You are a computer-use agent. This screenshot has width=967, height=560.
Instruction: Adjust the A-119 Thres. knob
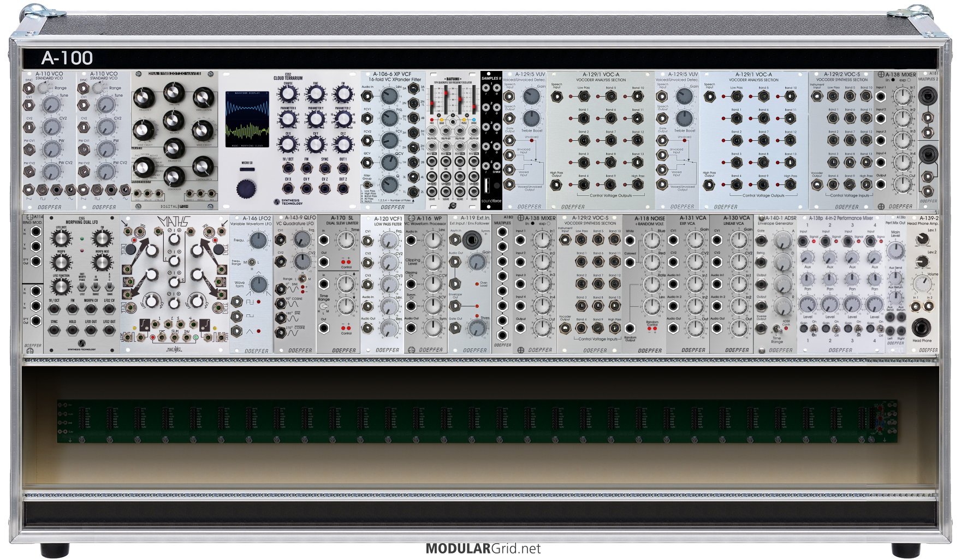(477, 328)
